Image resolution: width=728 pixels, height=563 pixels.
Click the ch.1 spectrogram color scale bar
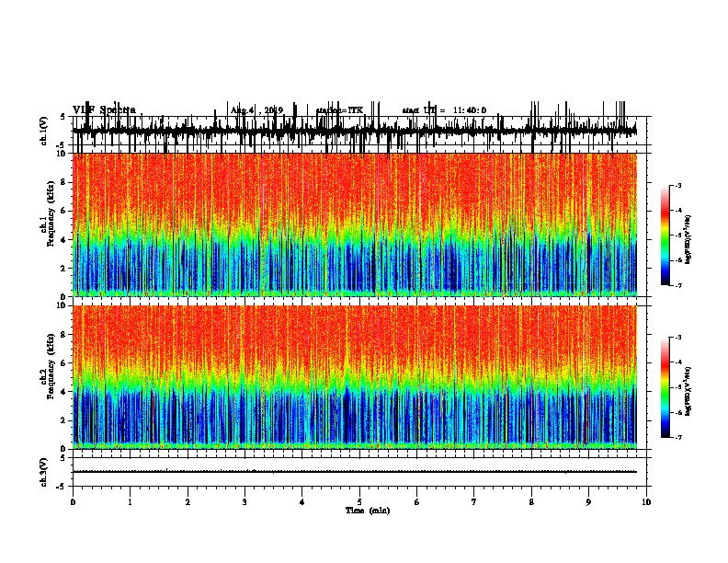point(665,236)
